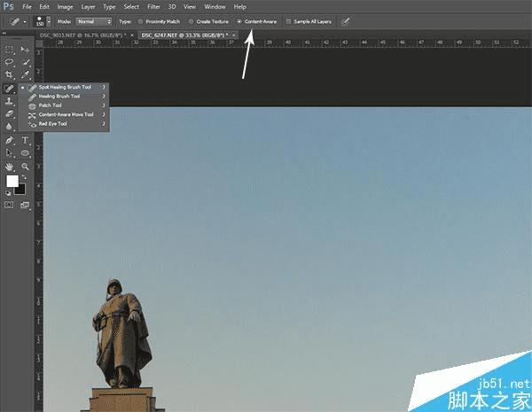Select the Spot Healing Brush Tool in flyout

[64, 87]
